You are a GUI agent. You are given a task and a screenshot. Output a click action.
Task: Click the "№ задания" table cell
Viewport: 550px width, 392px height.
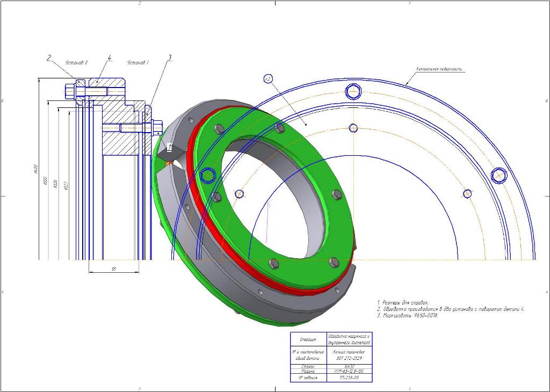pyautogui.click(x=308, y=378)
